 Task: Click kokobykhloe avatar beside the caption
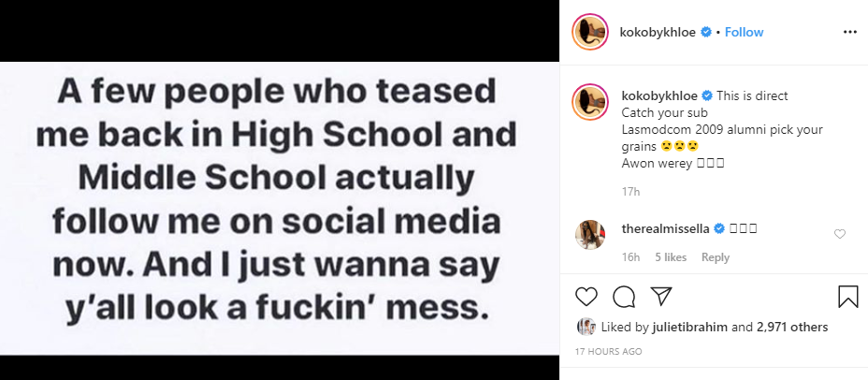coord(591,102)
